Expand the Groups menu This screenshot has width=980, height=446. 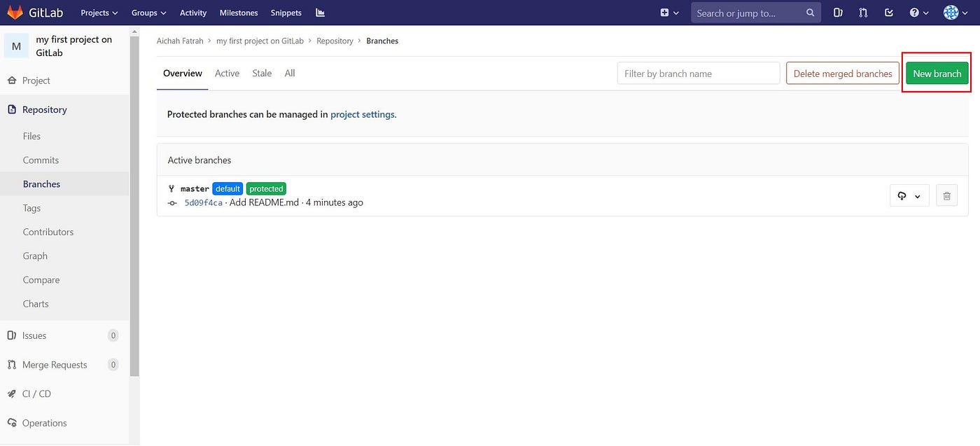(x=149, y=13)
